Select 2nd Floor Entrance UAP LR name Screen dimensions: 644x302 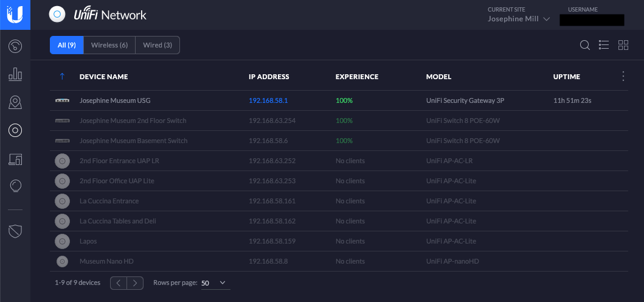click(x=120, y=161)
